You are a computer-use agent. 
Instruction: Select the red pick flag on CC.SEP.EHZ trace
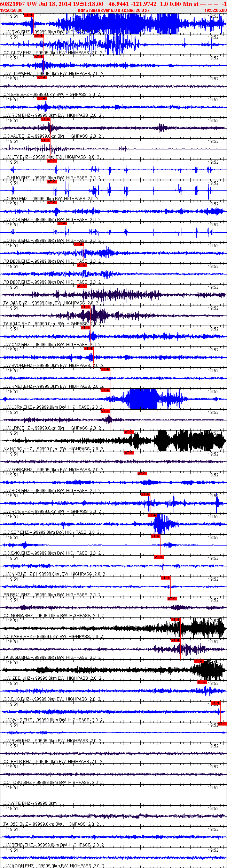(x=152, y=515)
